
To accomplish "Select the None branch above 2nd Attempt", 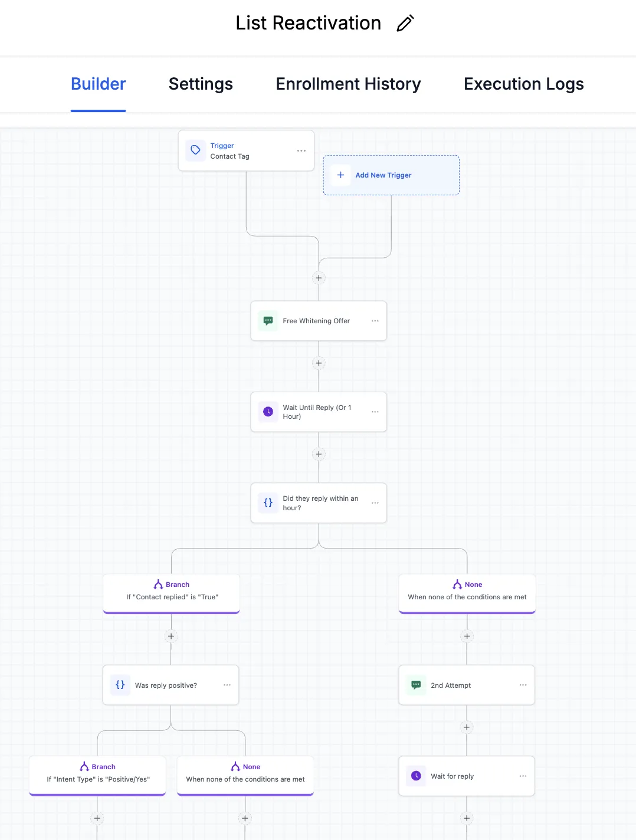I will tap(467, 592).
